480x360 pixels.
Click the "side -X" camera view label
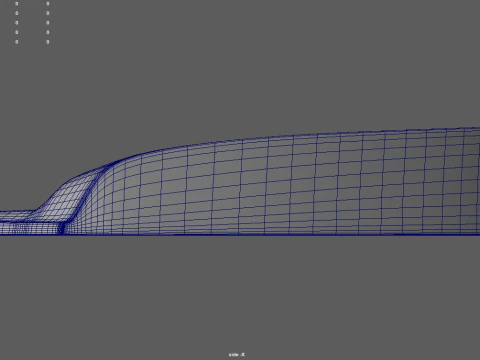(x=237, y=354)
